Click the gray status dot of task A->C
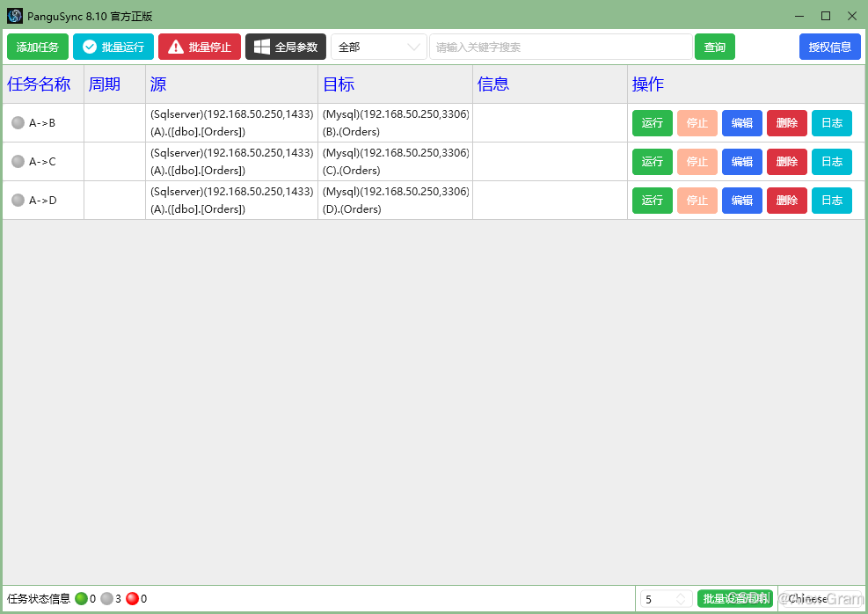The image size is (868, 614). click(x=18, y=161)
